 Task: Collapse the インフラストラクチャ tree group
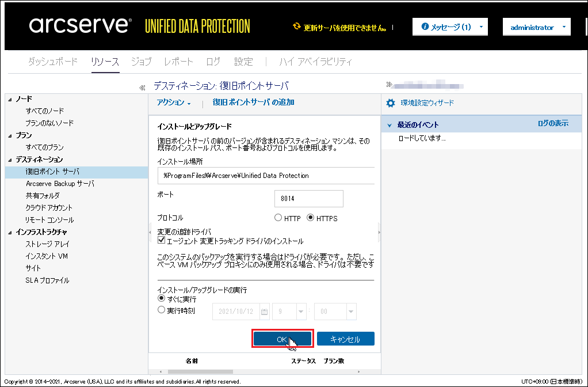(x=10, y=233)
